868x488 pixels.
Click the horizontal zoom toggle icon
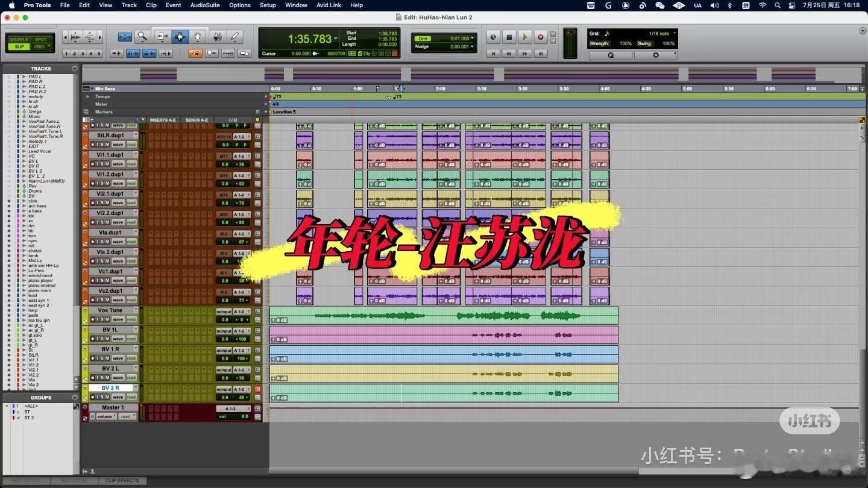(x=125, y=37)
